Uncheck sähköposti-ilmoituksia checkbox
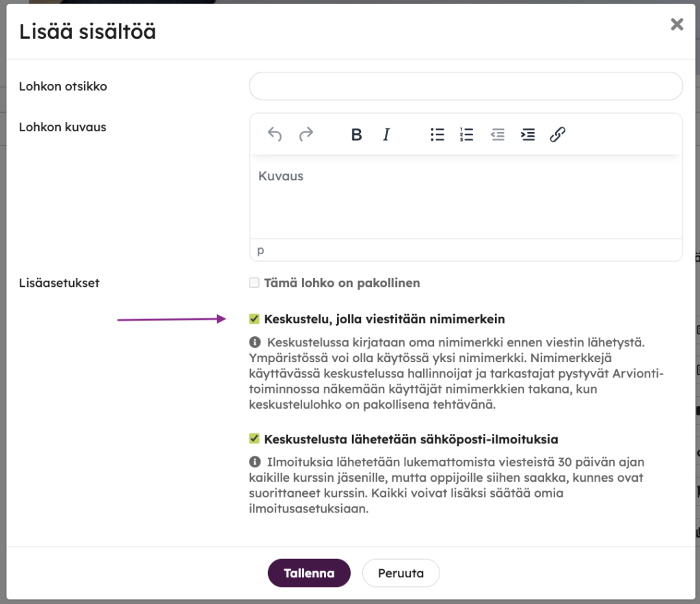Screen dimensions: 700x604 pos(254,439)
